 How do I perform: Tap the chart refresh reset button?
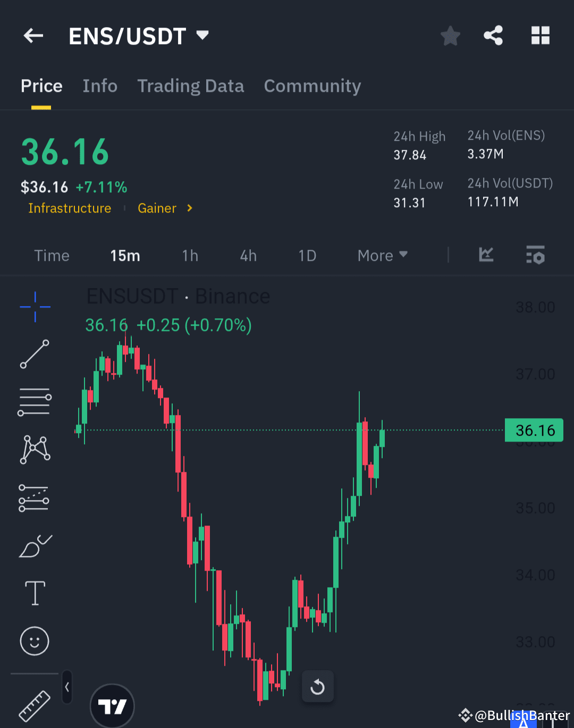click(317, 686)
